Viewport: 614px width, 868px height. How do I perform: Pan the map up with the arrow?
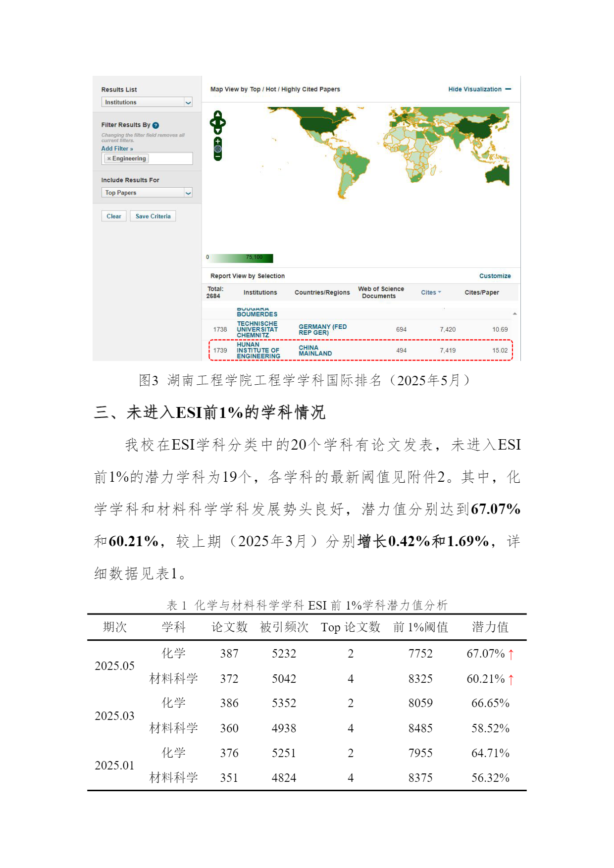(x=218, y=114)
